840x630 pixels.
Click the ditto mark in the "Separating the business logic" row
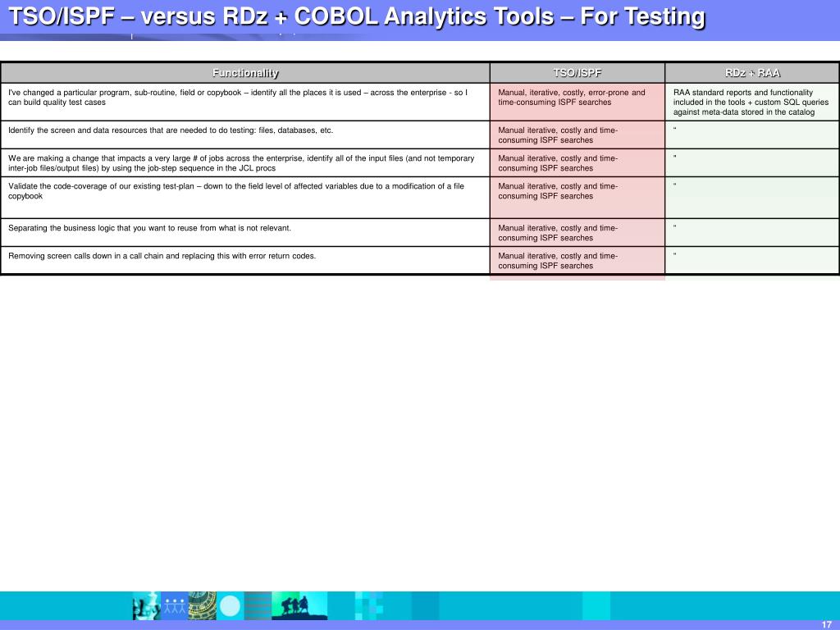[x=674, y=226]
